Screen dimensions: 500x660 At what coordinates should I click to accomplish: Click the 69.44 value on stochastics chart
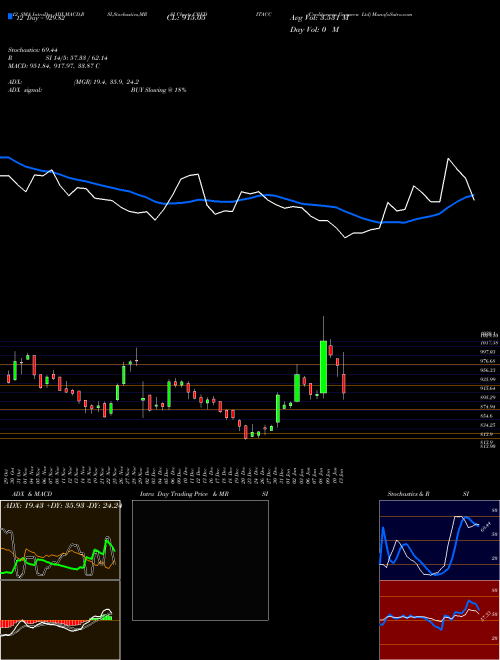(x=485, y=526)
